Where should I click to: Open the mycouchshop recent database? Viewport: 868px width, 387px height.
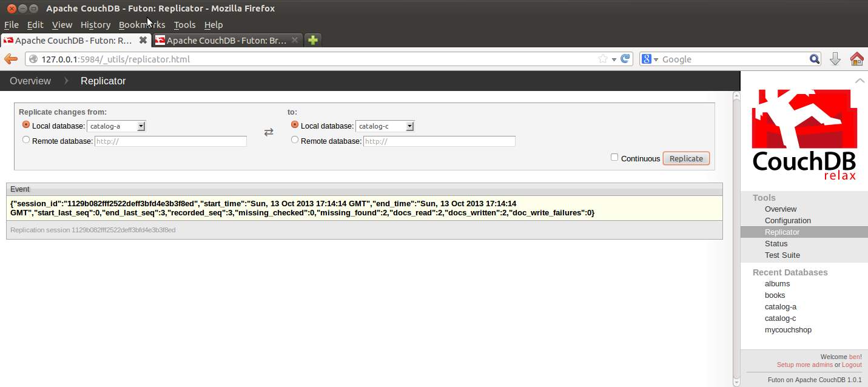point(788,330)
